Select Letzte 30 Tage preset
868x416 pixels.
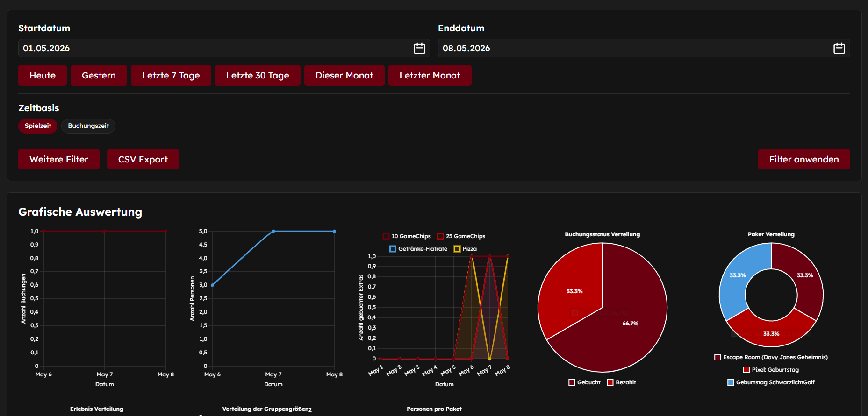tap(258, 75)
